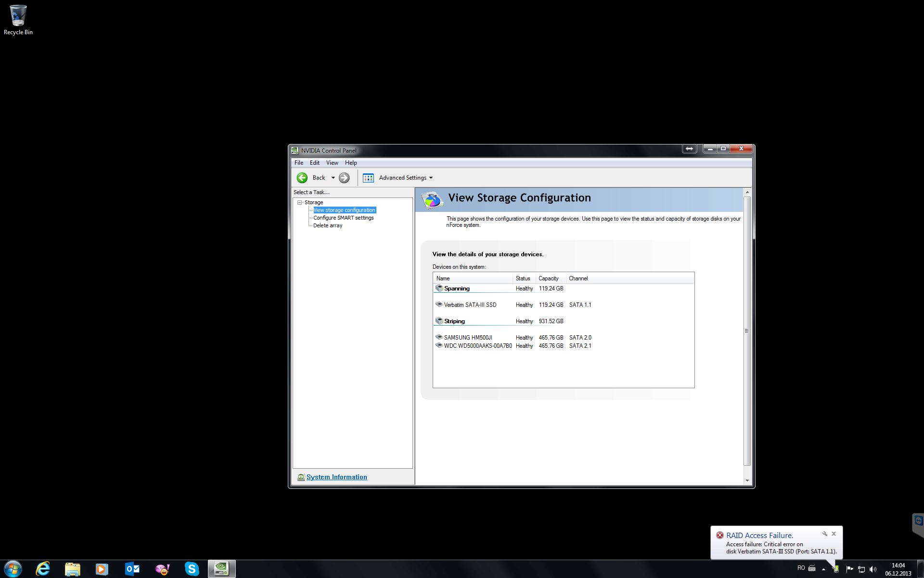Click the volume speaker tray icon
The width and height of the screenshot is (924, 578).
coord(873,569)
